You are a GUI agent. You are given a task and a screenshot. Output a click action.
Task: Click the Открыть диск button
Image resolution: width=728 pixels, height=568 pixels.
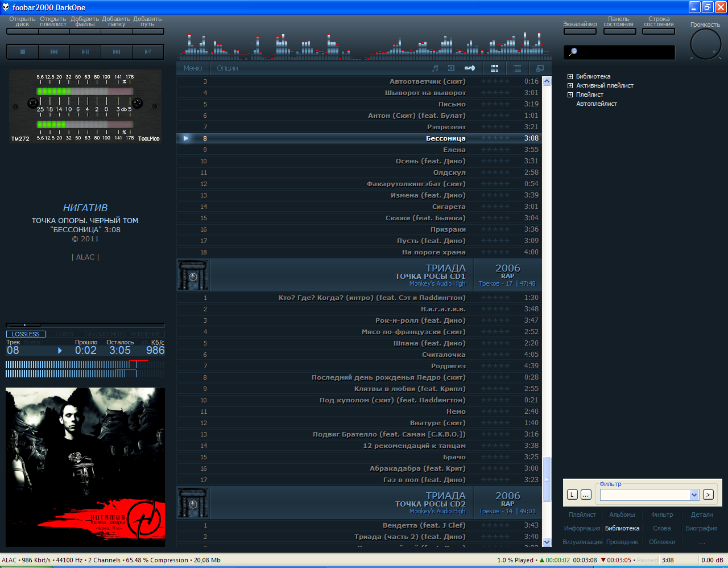23,31
